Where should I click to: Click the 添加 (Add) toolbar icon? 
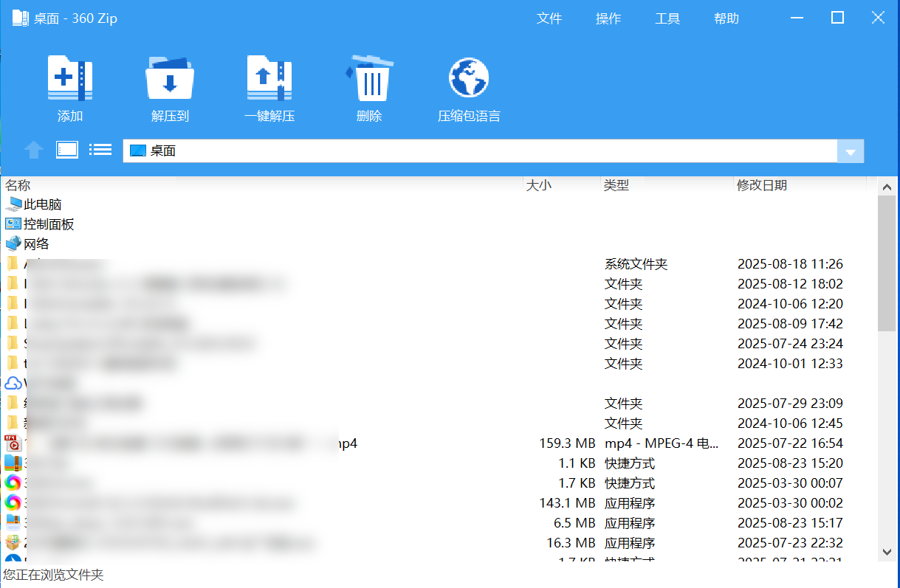(x=70, y=77)
